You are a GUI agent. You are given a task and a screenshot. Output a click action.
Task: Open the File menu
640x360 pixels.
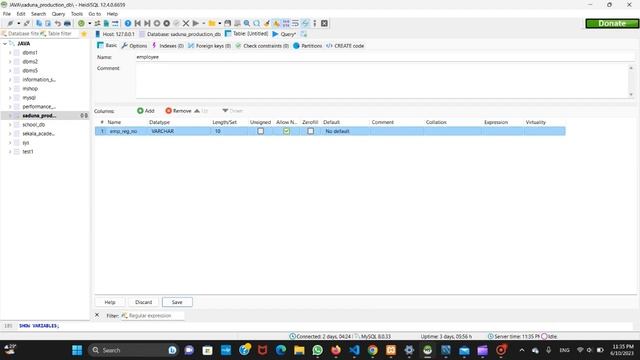pos(7,14)
